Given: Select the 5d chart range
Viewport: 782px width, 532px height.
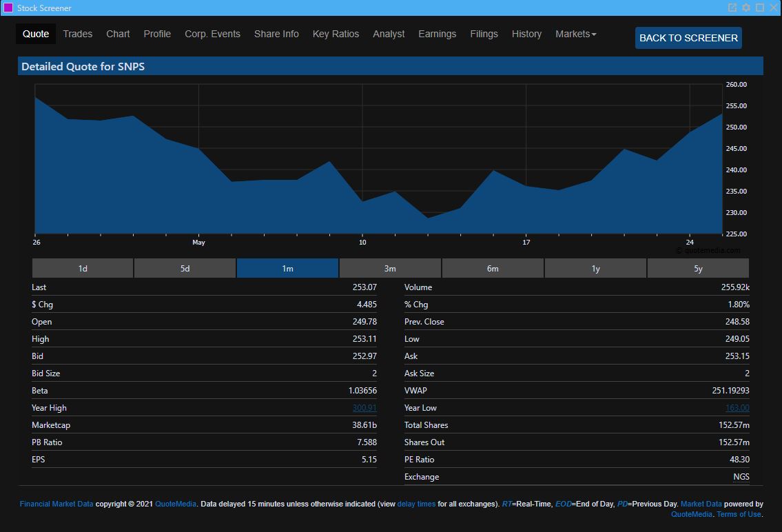Looking at the screenshot, I should [x=185, y=268].
